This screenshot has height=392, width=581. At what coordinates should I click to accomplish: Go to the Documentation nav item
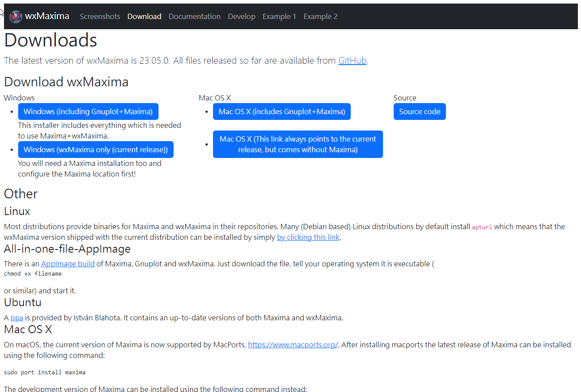tap(194, 16)
